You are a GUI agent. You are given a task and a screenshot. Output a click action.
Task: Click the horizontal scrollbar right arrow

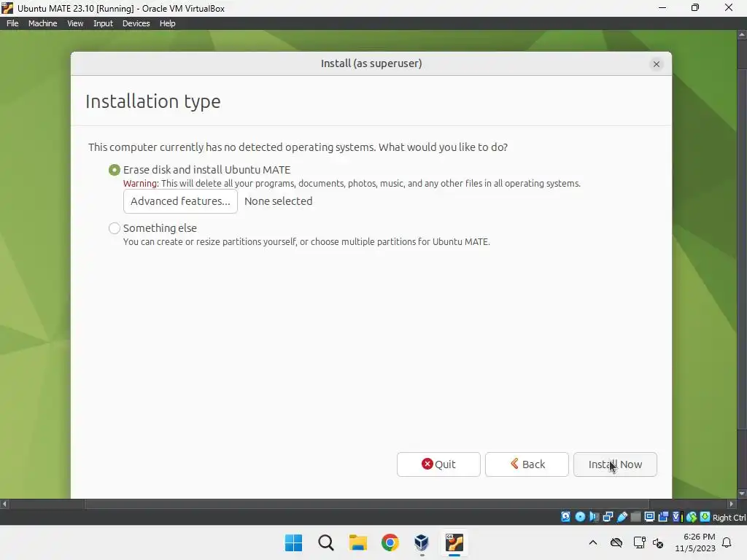732,504
